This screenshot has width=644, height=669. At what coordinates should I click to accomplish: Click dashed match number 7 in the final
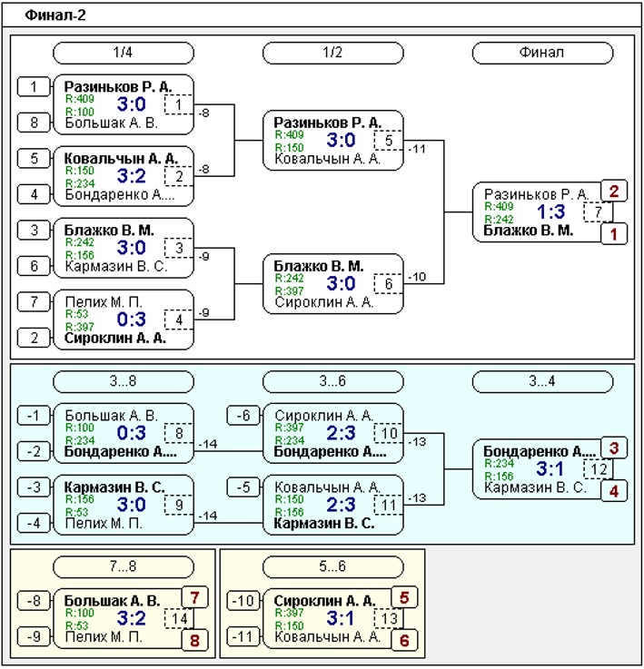[x=598, y=212]
